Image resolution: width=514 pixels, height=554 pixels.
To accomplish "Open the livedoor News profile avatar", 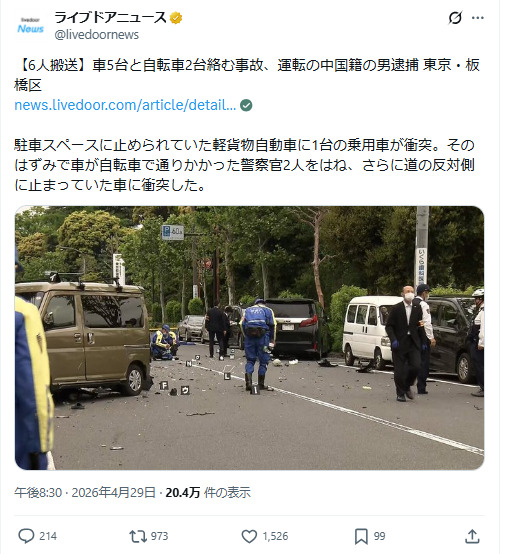I will point(30,26).
